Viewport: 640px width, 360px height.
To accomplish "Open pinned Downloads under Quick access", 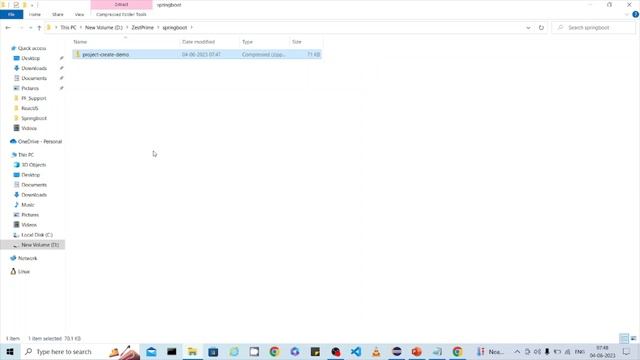I will (x=34, y=68).
